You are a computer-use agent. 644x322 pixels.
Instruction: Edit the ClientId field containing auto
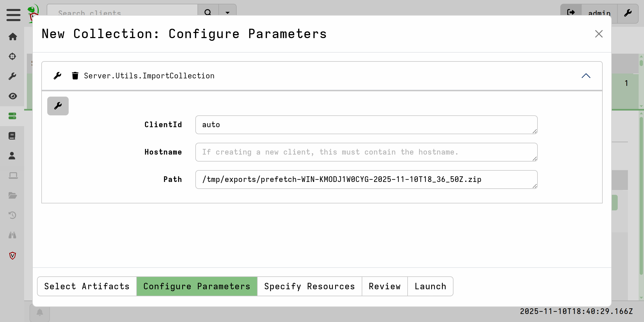click(x=366, y=125)
